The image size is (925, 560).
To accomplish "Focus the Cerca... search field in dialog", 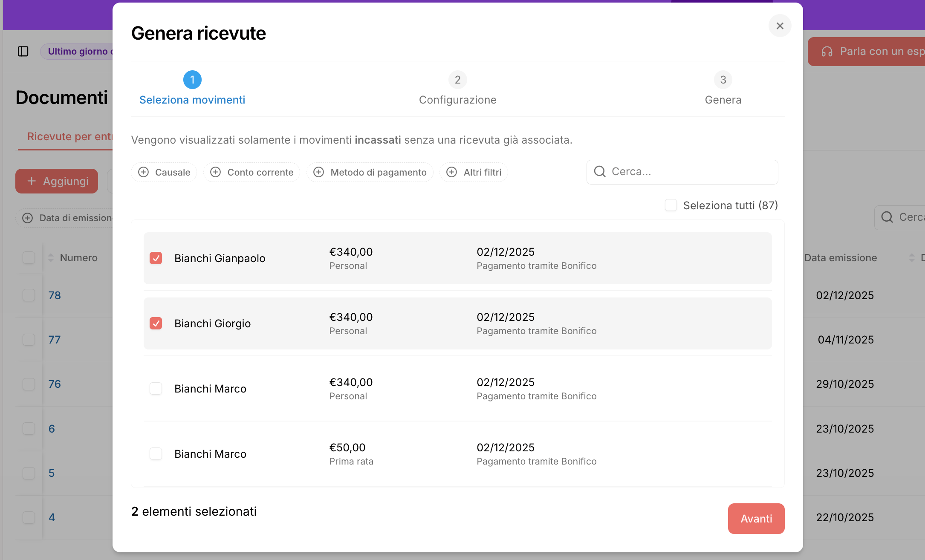I will click(691, 172).
